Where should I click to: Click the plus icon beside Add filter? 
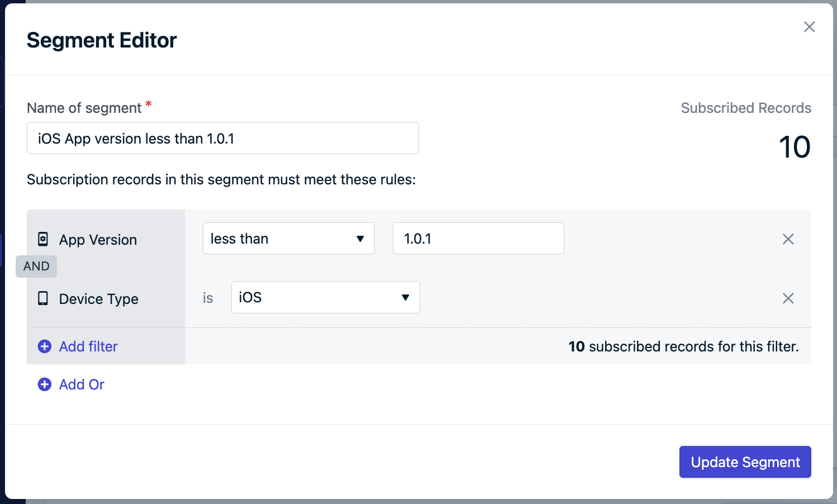[x=45, y=346]
